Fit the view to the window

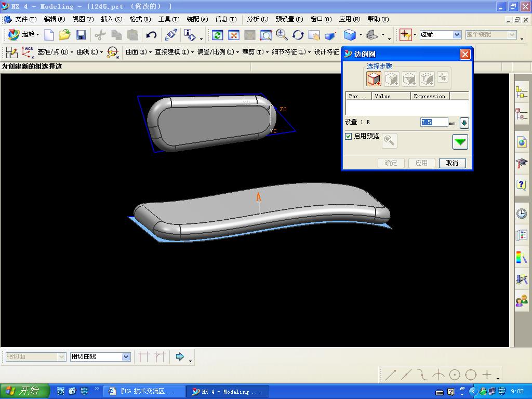coord(233,35)
